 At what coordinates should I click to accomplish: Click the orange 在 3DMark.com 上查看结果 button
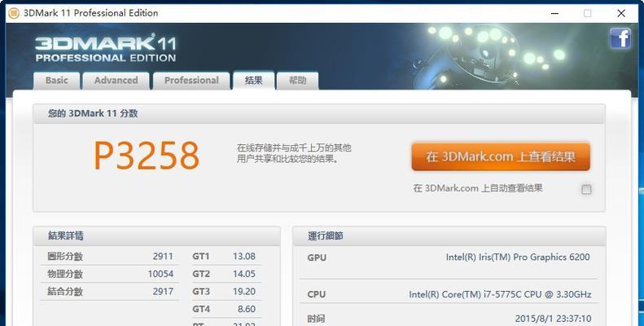coord(501,156)
